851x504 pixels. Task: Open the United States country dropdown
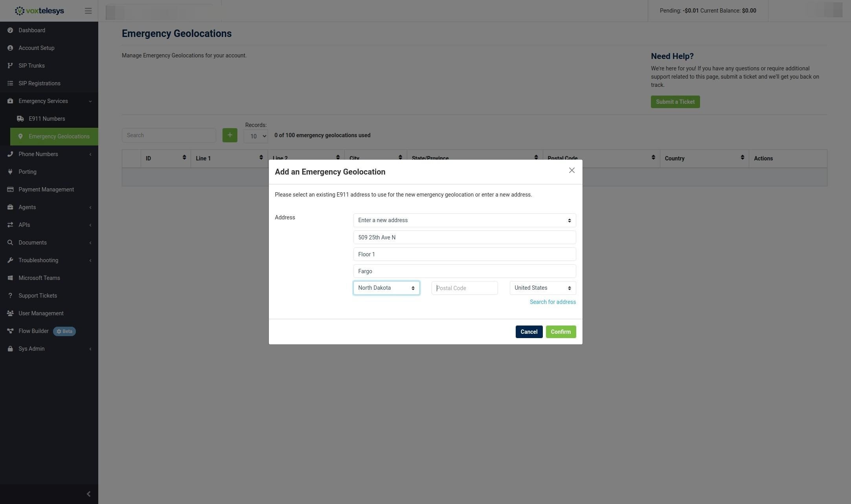point(543,288)
